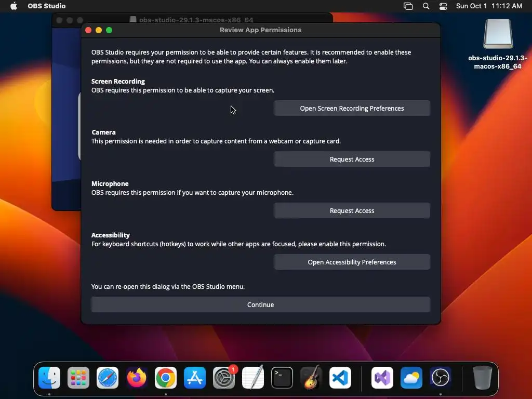Open the Weather app from the dock
Viewport: 532px width, 399px height.
tap(411, 378)
